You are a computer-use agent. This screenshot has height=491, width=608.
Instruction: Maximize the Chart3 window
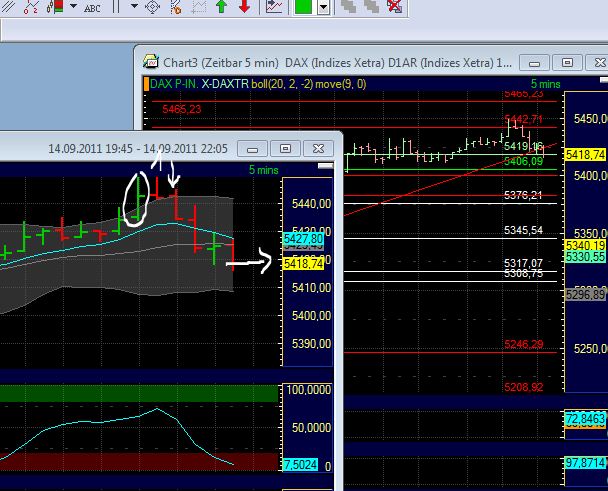[x=567, y=62]
